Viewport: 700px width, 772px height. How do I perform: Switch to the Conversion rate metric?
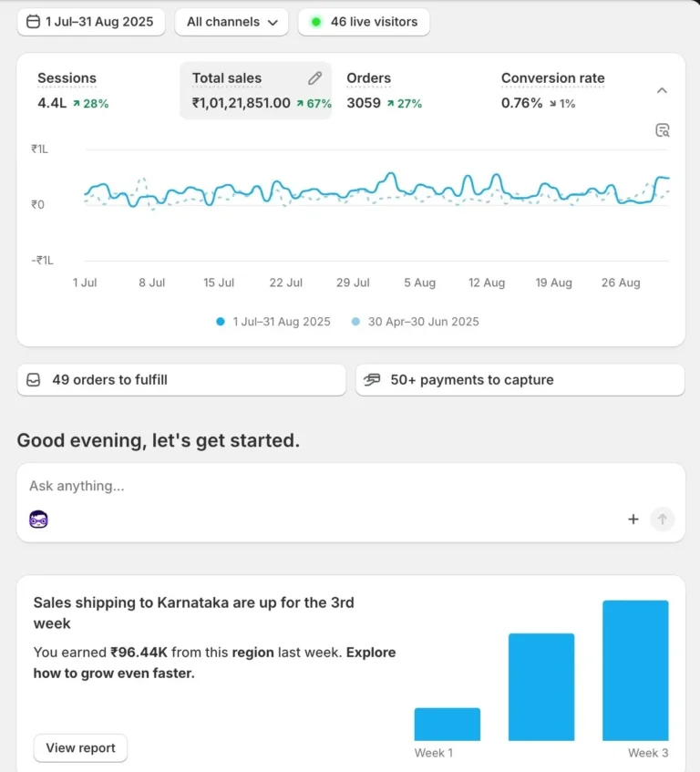(552, 90)
